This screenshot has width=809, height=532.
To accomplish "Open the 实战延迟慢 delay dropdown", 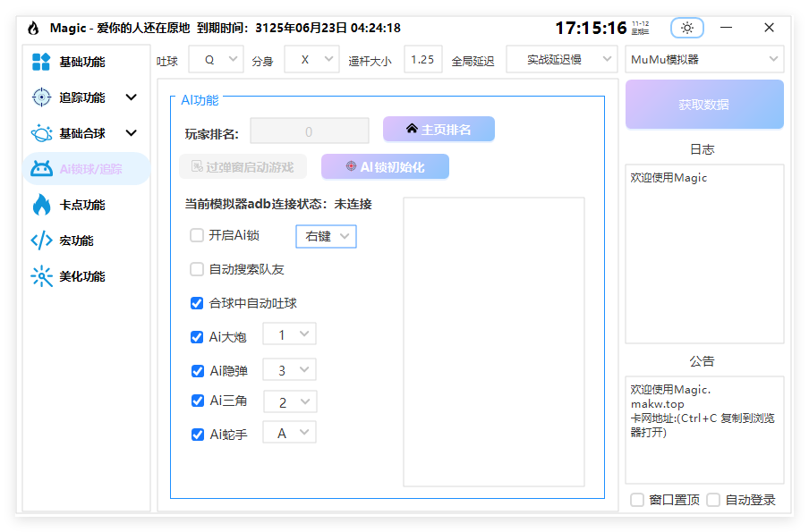I will click(x=560, y=59).
